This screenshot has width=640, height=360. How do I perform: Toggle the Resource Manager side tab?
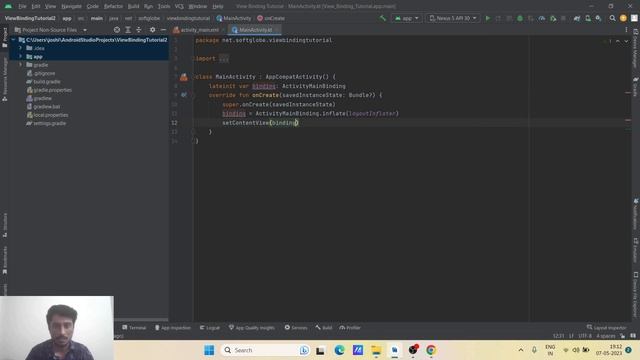[x=4, y=79]
